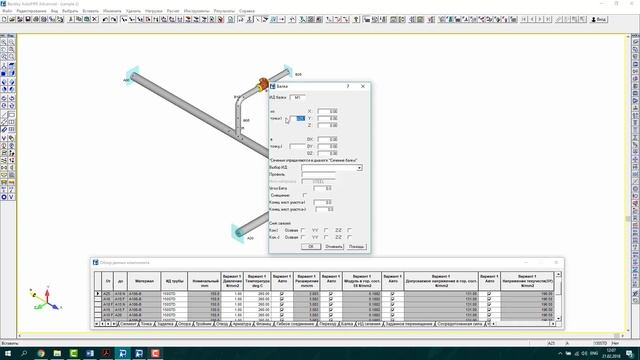Image resolution: width=640 pixels, height=360 pixels.
Task: Switch to the Точка tab in data table
Action: [146, 324]
